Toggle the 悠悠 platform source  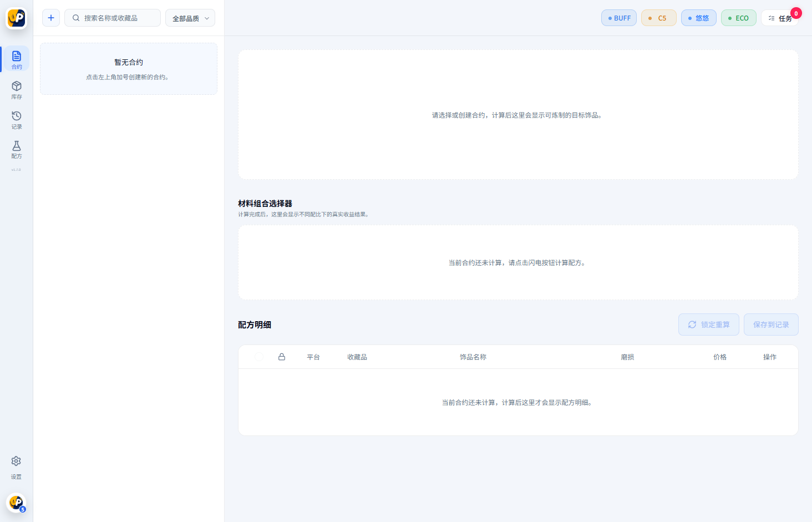(698, 18)
